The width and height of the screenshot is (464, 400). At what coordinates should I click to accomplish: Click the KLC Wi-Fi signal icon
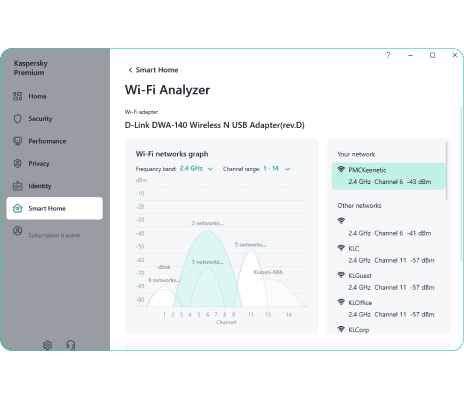point(341,248)
